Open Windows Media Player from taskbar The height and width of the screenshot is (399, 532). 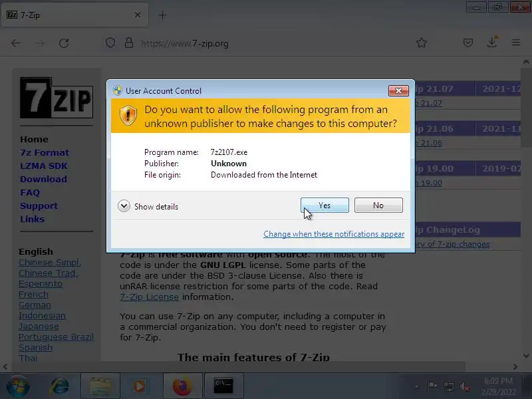point(140,386)
